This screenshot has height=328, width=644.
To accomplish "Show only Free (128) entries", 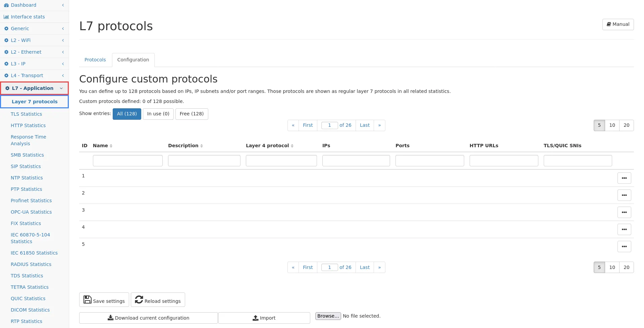I will click(192, 114).
